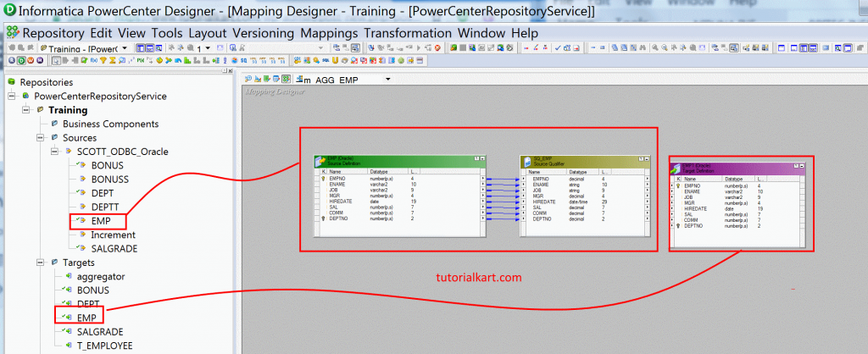The image size is (868, 354).
Task: Click the Zoom Out magnifier icon
Action: (x=665, y=48)
